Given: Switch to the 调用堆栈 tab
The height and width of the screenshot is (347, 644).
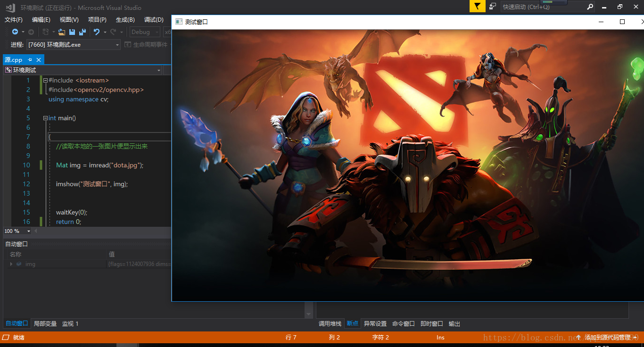Looking at the screenshot, I should point(330,323).
